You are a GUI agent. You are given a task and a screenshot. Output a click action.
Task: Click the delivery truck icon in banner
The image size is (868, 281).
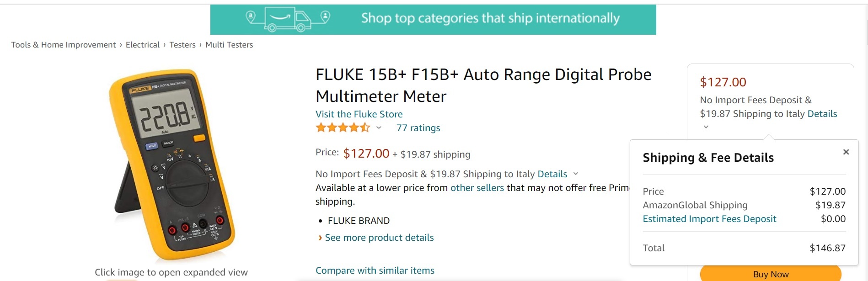pos(288,20)
